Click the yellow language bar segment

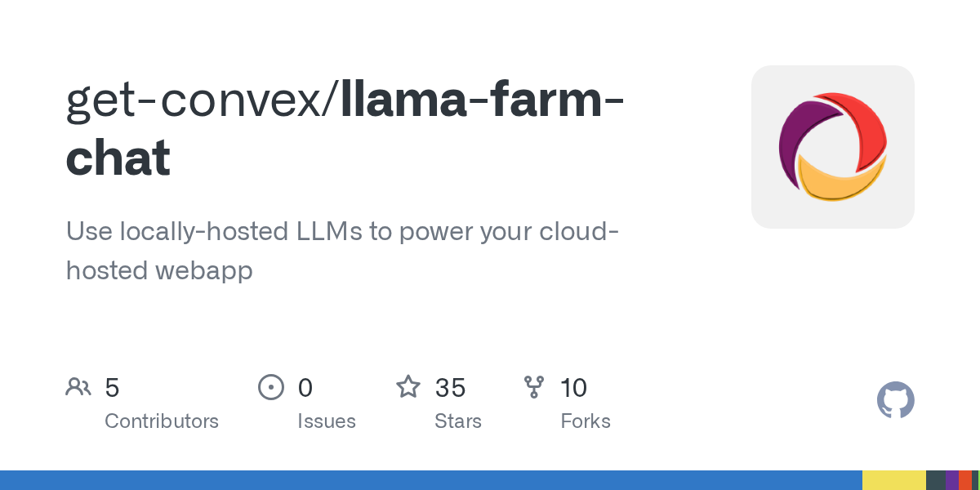893,480
